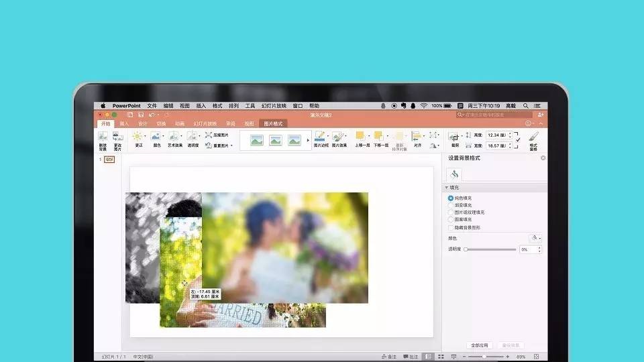This screenshot has height=362, width=644.
Task: Click the save icon in title bar
Action: tap(141, 115)
